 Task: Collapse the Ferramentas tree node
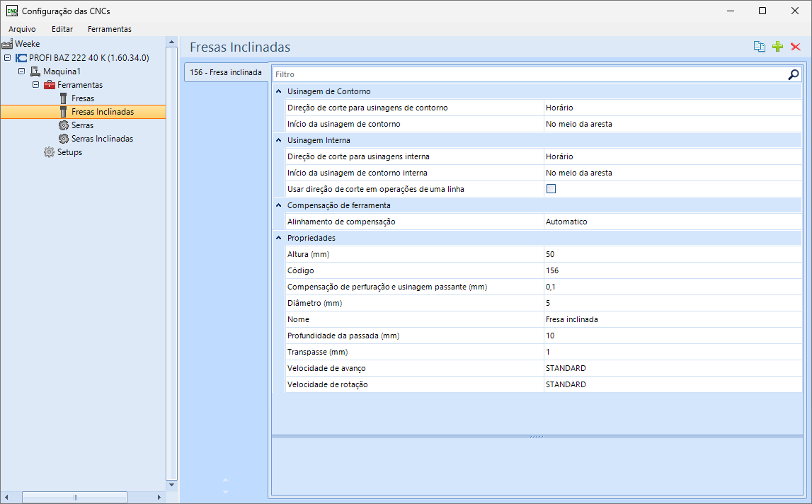point(35,84)
